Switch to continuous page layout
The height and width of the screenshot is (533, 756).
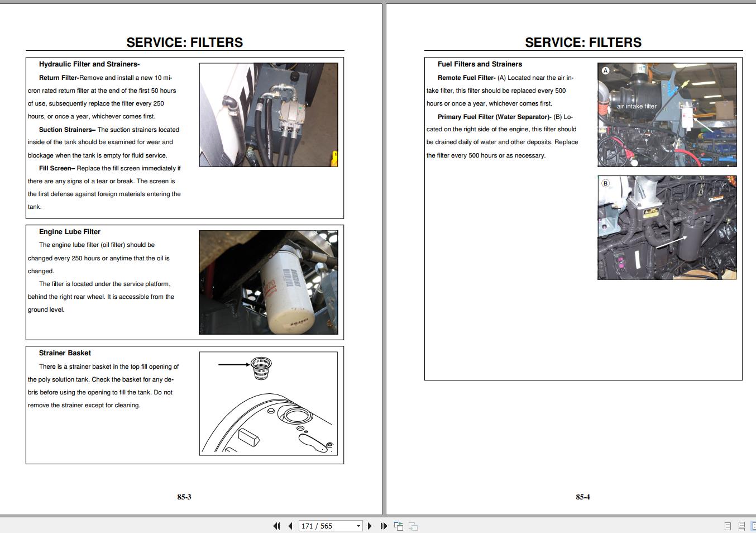click(741, 526)
